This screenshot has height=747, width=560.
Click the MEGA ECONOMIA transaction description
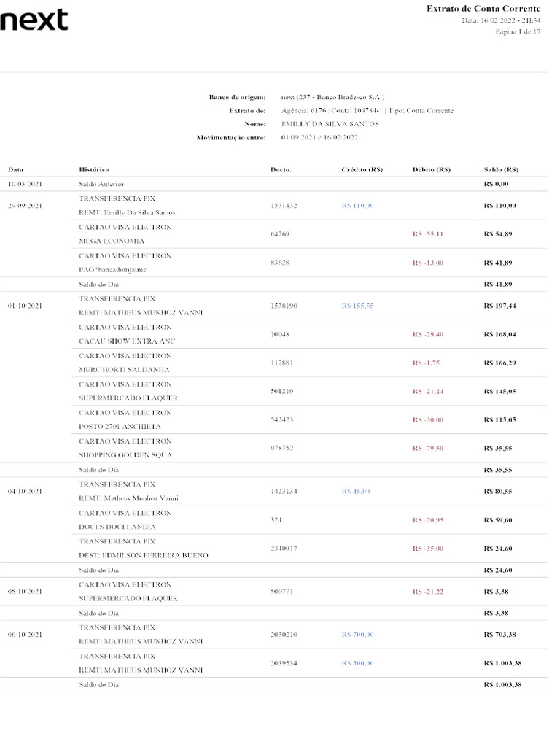[x=112, y=241]
